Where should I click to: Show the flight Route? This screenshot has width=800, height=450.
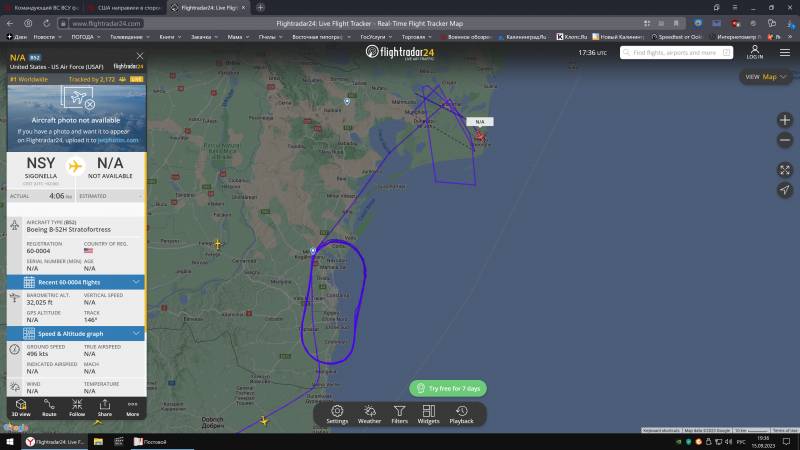49,408
